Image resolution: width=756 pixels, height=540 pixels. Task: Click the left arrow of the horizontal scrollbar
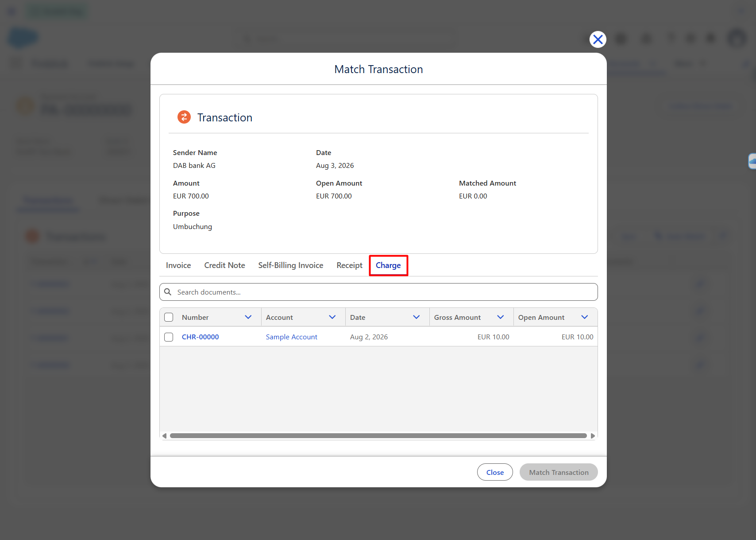[165, 436]
